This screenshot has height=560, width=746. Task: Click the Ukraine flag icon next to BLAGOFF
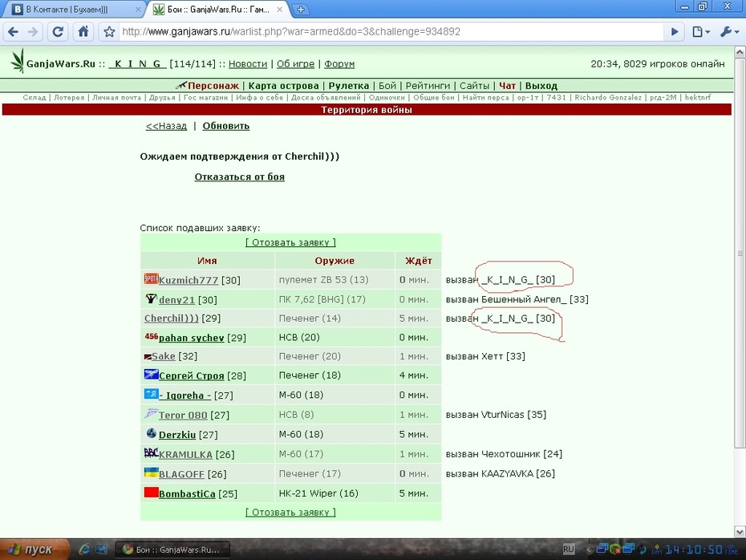[x=152, y=473]
